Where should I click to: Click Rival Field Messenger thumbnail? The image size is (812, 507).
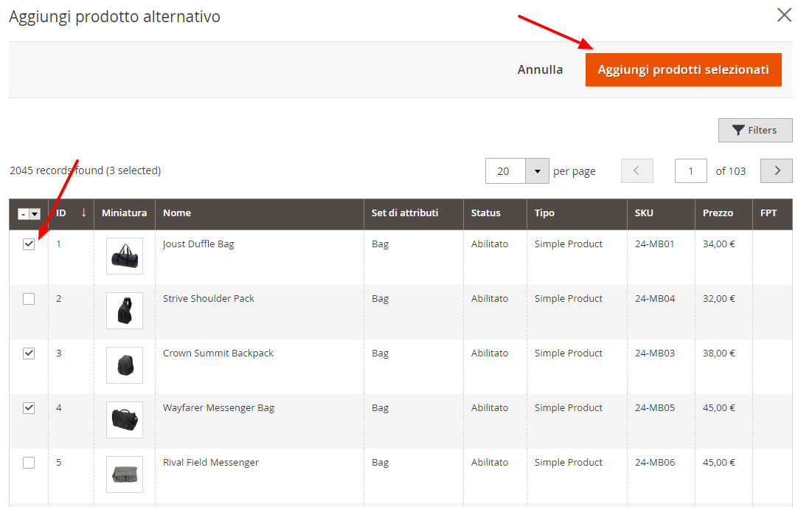pyautogui.click(x=125, y=475)
